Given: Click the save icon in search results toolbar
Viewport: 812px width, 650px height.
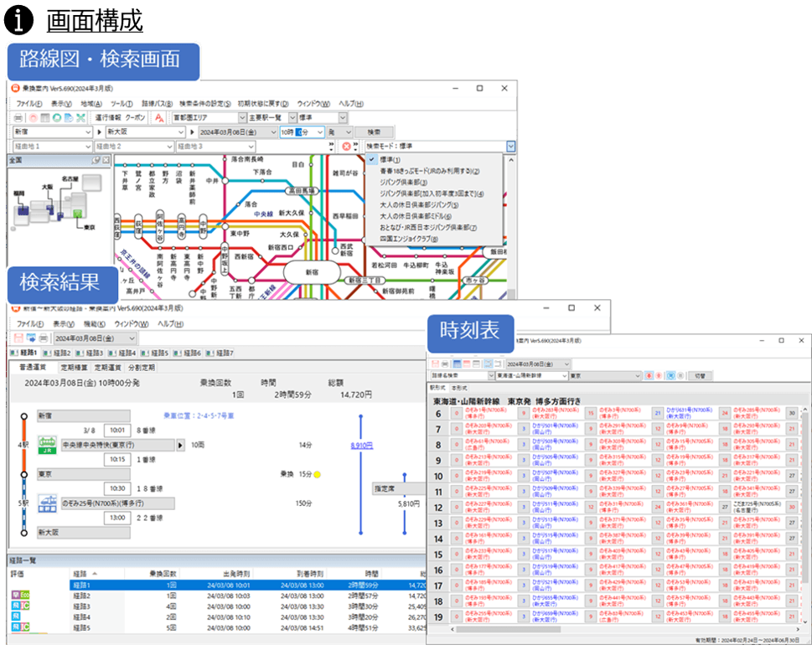Looking at the screenshot, I should (x=18, y=338).
